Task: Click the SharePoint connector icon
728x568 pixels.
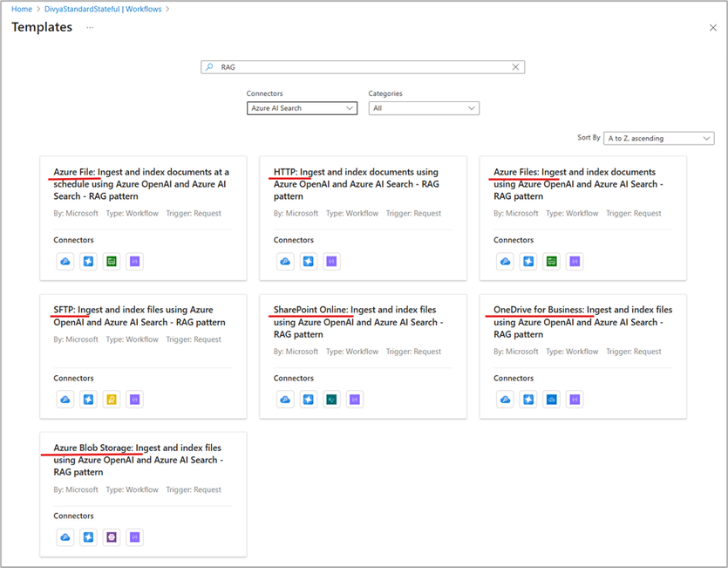Action: click(x=331, y=400)
